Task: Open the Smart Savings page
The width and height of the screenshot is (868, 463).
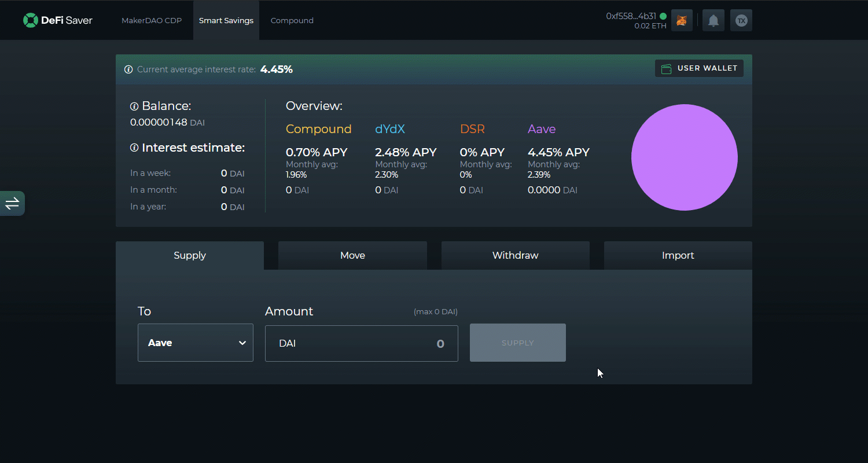Action: pos(226,20)
